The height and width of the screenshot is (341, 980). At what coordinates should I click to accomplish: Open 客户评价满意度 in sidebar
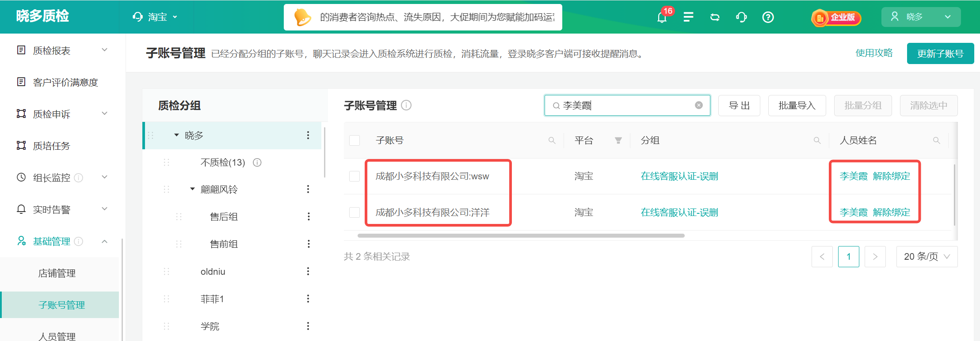click(x=65, y=82)
